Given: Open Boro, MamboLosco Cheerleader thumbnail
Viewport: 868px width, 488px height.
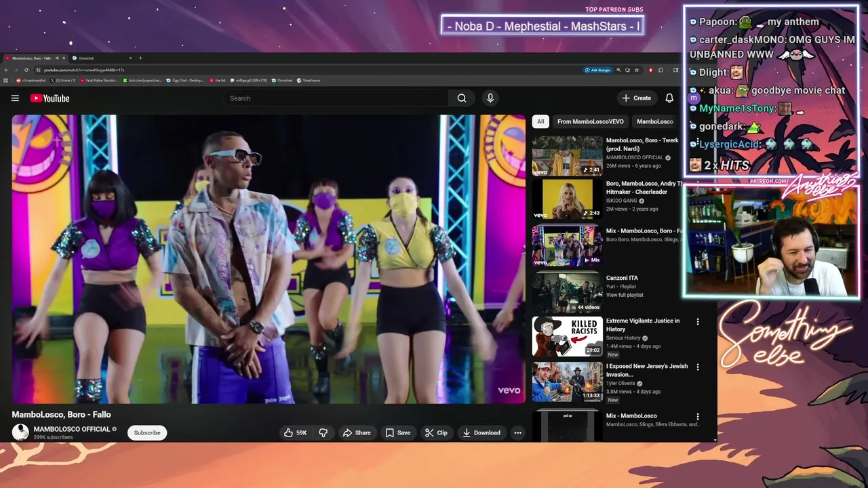Looking at the screenshot, I should tap(567, 199).
